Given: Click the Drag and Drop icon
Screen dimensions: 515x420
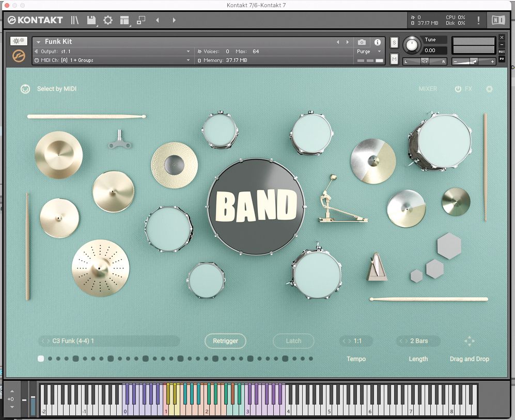Looking at the screenshot, I should pyautogui.click(x=469, y=341).
